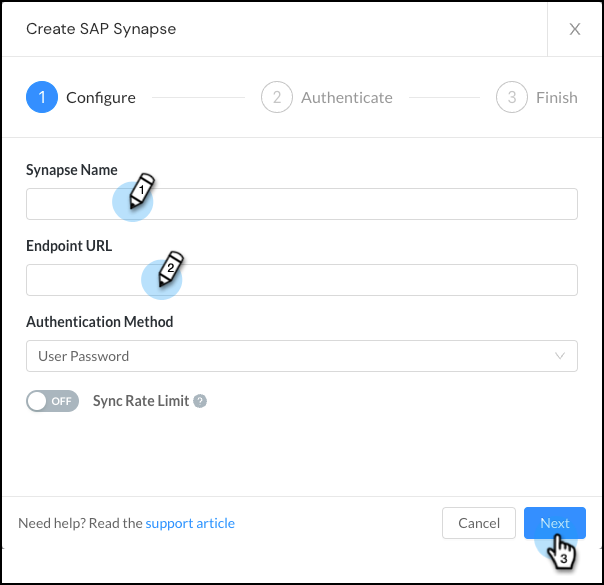
Task: Open the support article link
Action: pyautogui.click(x=190, y=523)
